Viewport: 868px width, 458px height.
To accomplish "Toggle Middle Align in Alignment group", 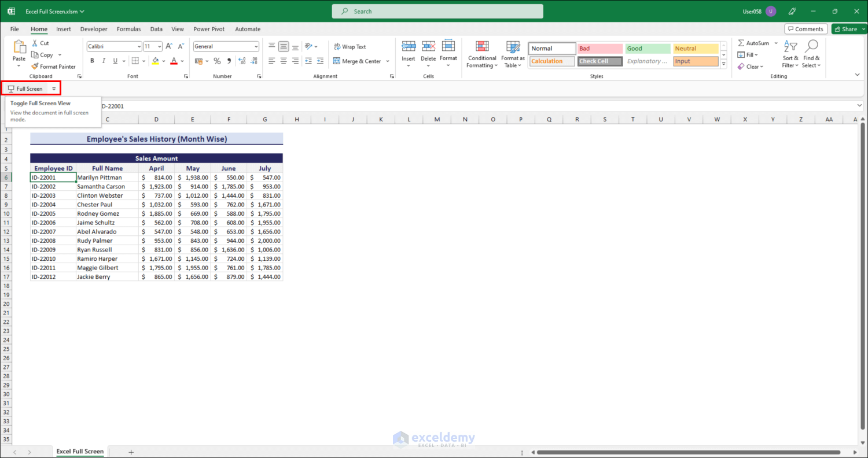I will click(284, 46).
